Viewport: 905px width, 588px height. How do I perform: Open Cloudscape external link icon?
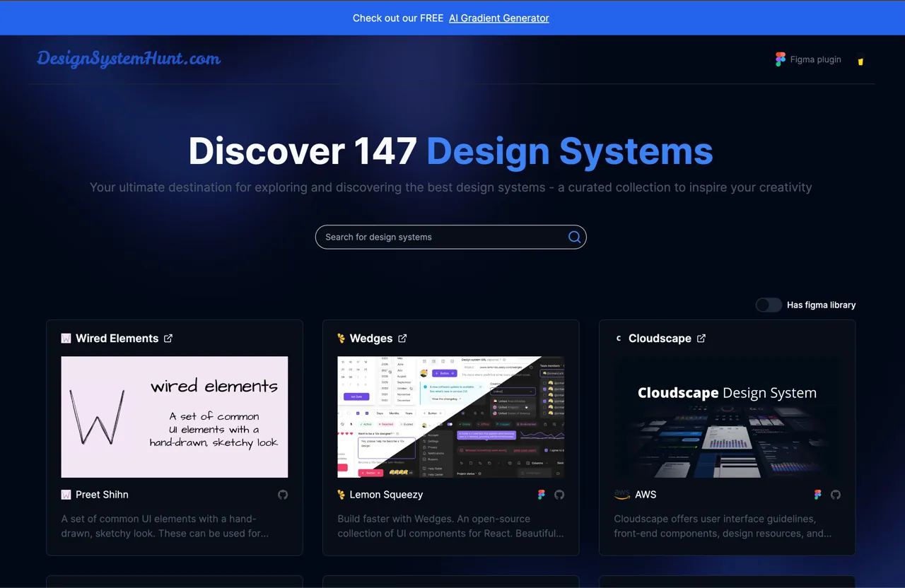(x=701, y=339)
